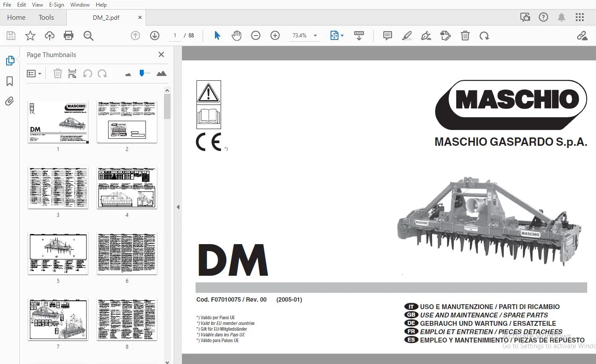Open the Attachments paperclip panel
This screenshot has height=364, width=596.
pos(10,101)
